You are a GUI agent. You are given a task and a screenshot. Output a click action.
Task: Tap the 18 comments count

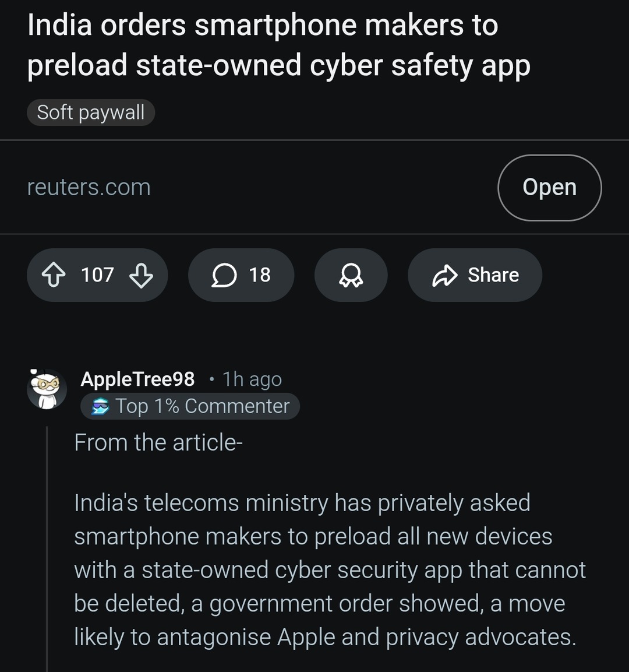pyautogui.click(x=260, y=275)
